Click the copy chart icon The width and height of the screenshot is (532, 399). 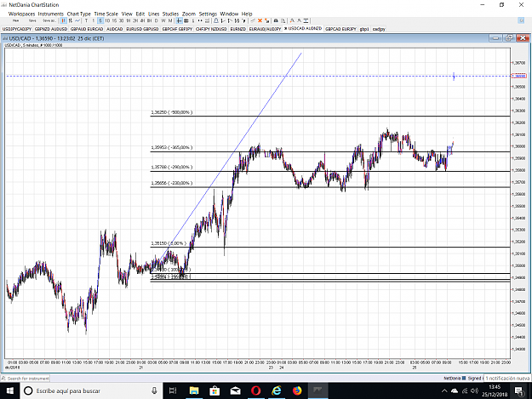click(283, 20)
